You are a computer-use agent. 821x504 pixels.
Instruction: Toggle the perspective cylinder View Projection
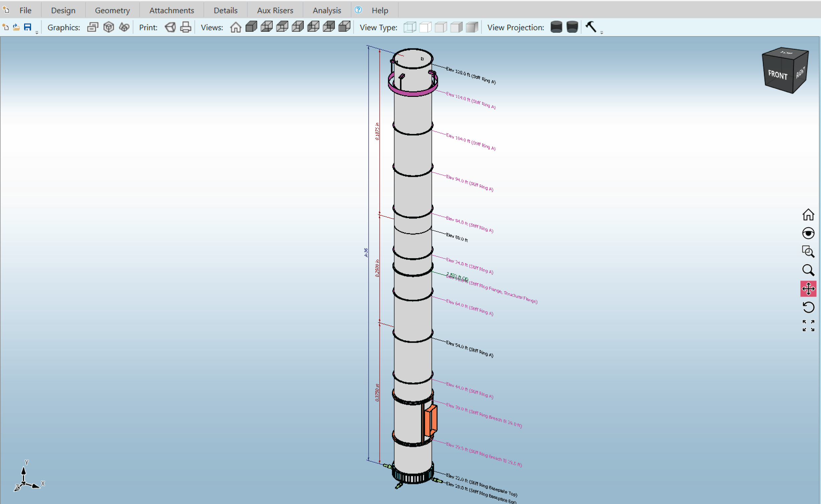[x=572, y=27]
